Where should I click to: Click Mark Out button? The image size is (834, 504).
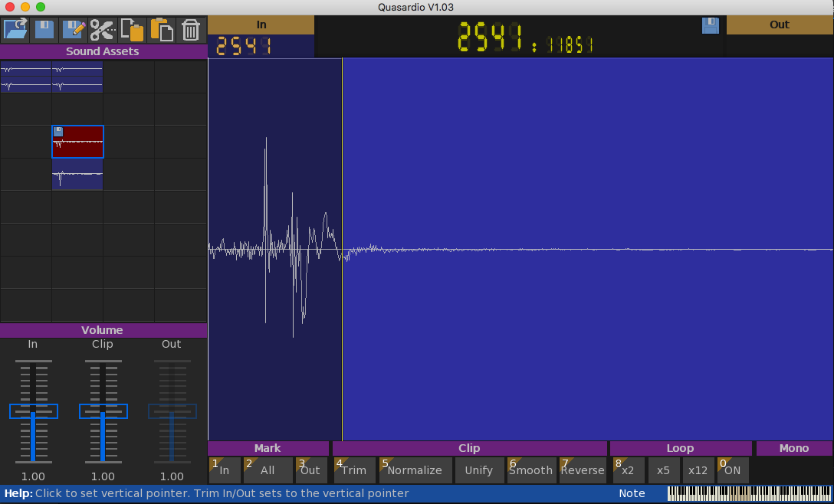310,470
